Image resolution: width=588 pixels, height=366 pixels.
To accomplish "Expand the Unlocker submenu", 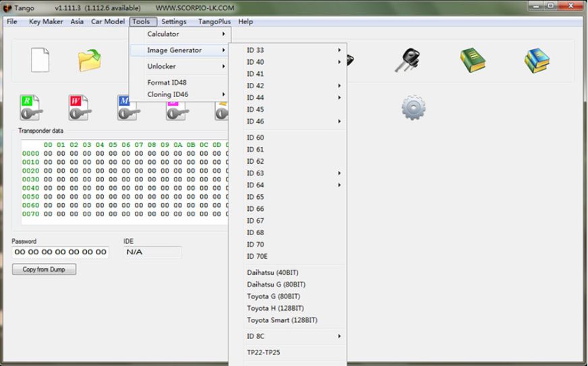I will (179, 66).
